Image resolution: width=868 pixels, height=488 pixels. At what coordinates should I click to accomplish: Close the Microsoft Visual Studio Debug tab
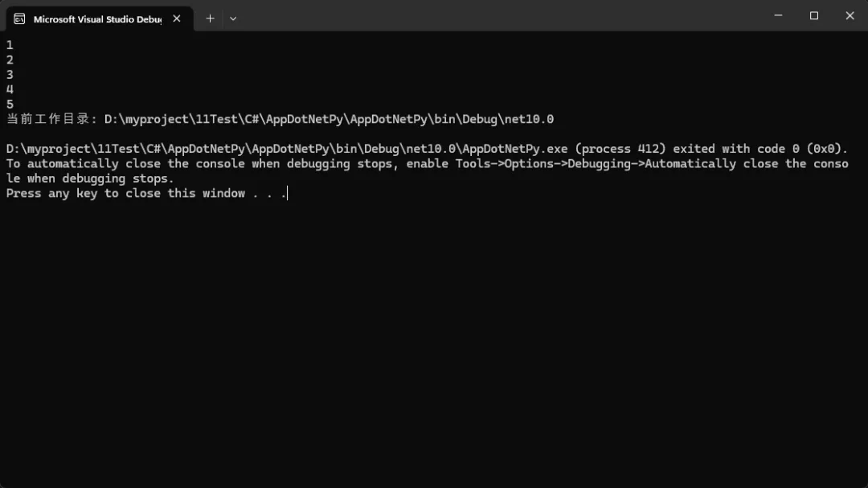pos(177,18)
